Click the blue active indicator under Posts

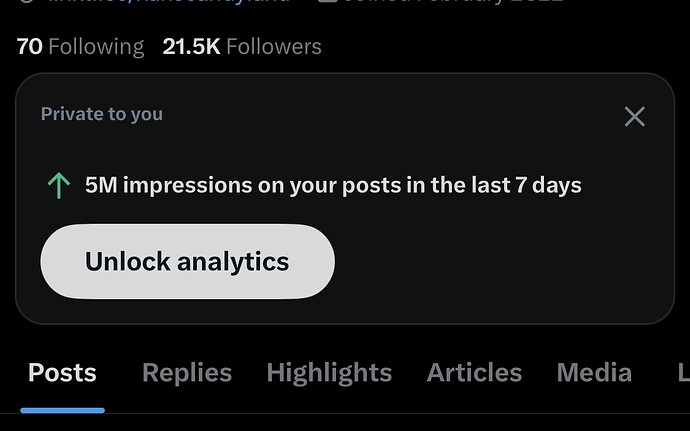62,410
